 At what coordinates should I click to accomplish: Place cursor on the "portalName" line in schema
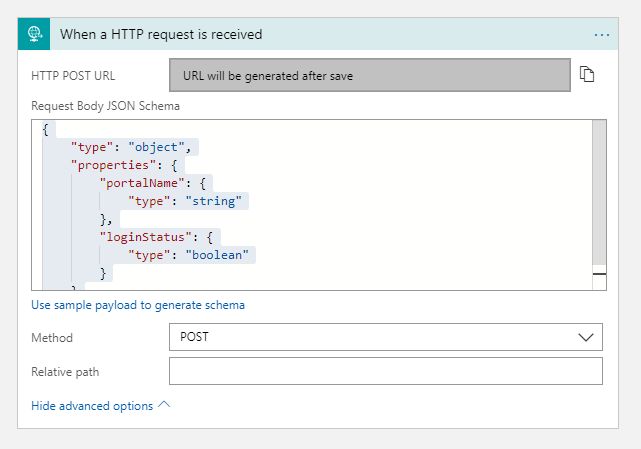point(152,183)
